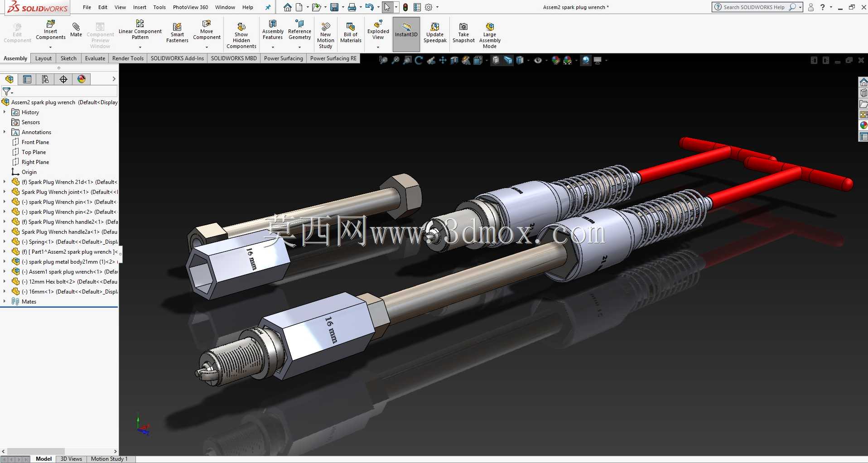Open FeatureManager design tree tab

(x=9, y=79)
